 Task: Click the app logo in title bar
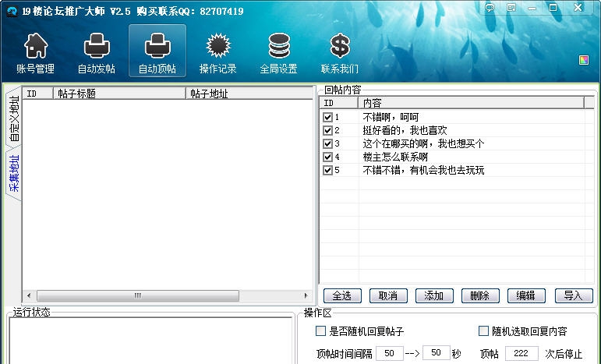12,11
